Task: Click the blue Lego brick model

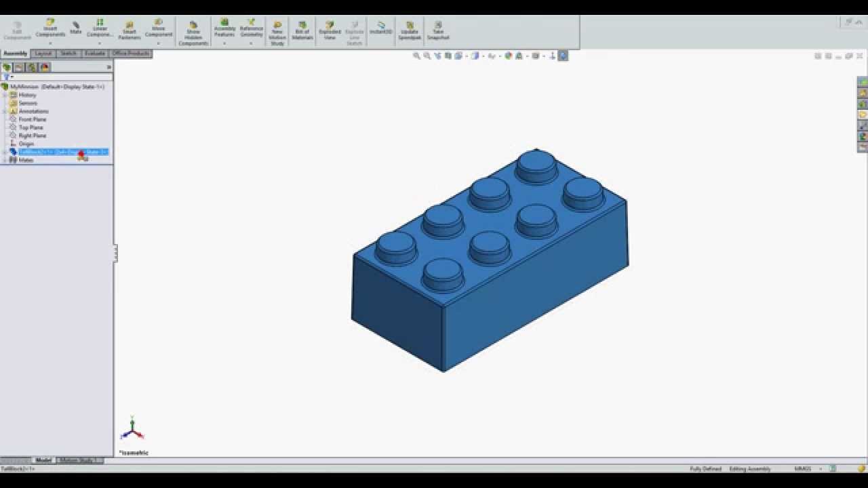Action: click(x=490, y=260)
